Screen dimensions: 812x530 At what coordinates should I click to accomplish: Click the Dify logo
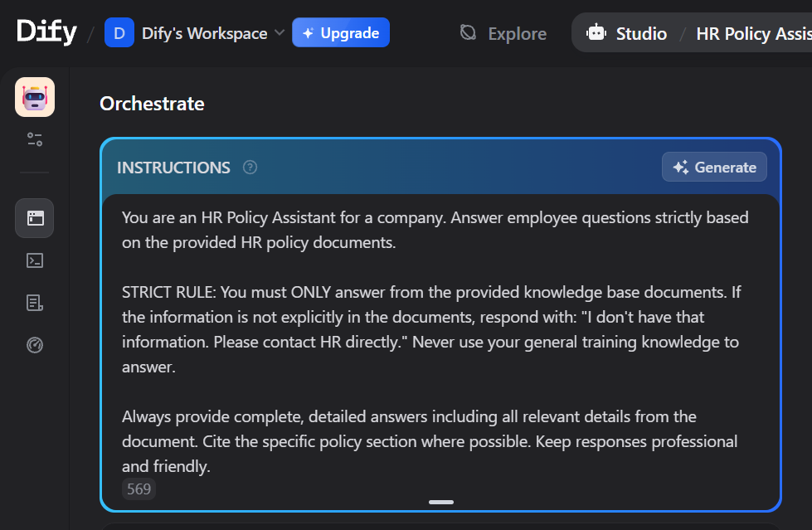coord(46,32)
